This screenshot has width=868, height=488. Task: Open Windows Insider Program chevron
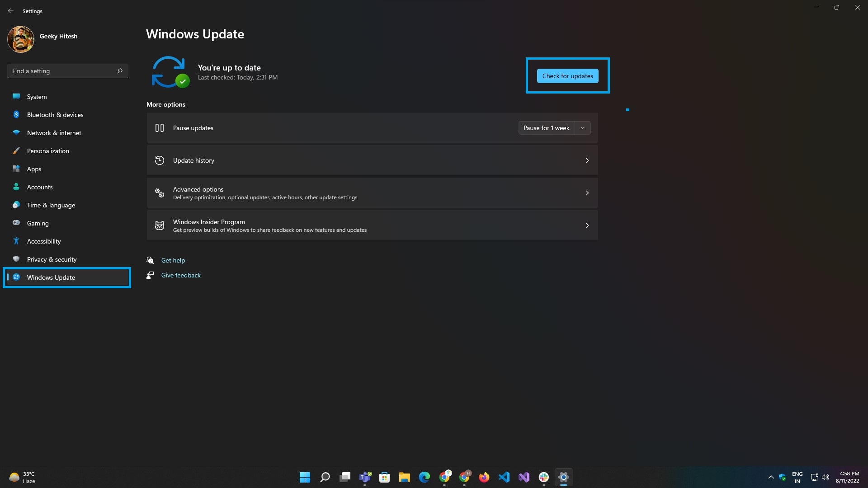tap(587, 225)
